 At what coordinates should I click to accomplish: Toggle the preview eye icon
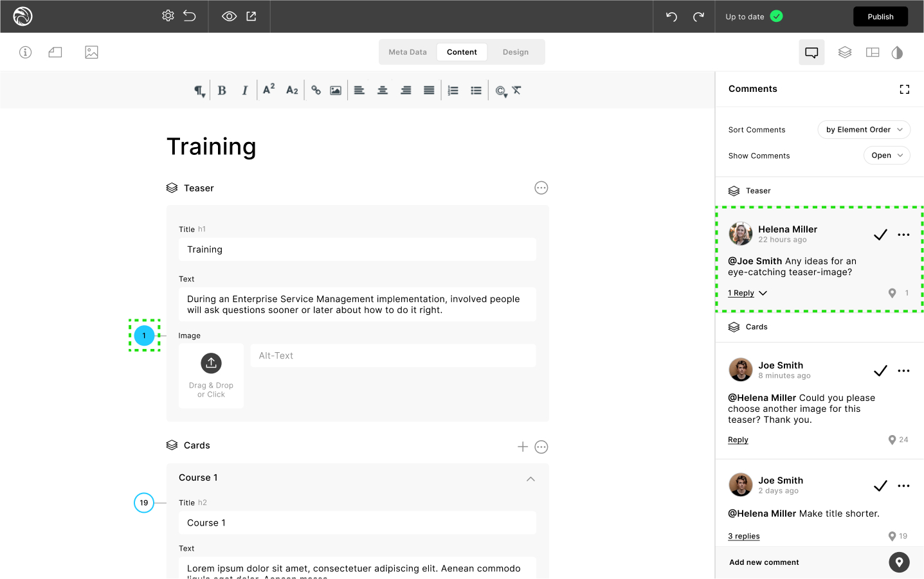[x=229, y=17]
